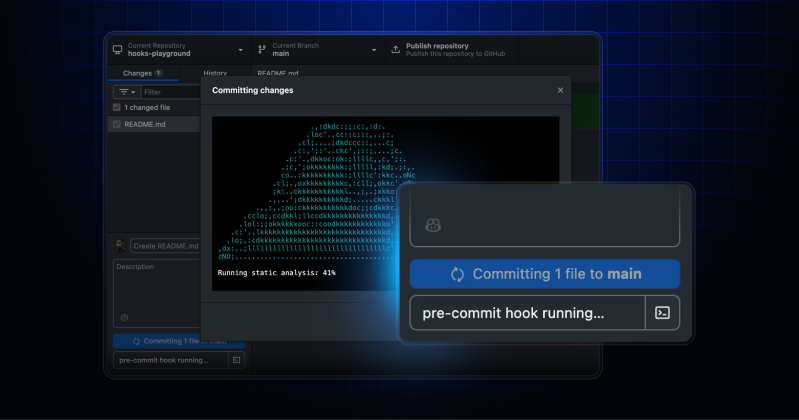Click the small Copilot icon under Description
The image size is (799, 420).
(124, 317)
